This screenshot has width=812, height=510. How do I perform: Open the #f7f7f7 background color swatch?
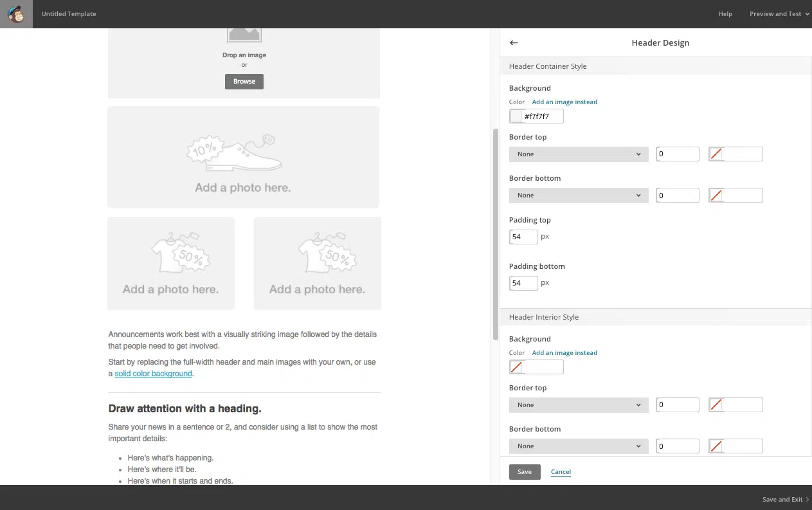pos(516,116)
